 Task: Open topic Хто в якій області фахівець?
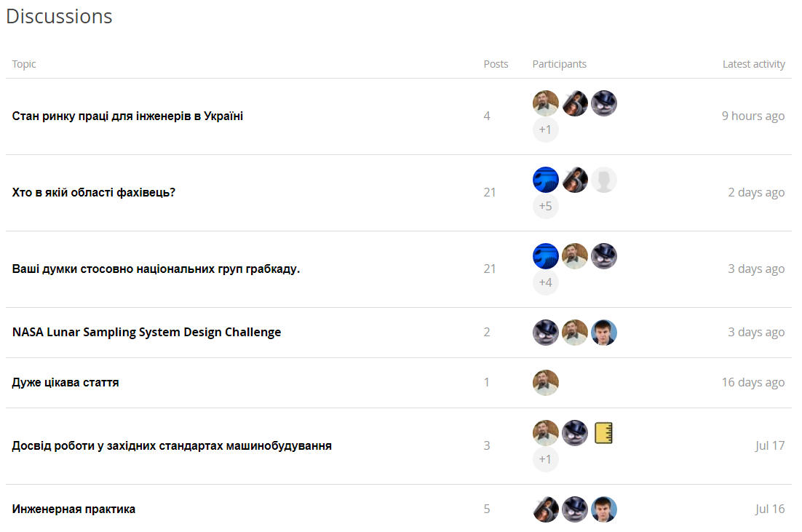(x=94, y=193)
